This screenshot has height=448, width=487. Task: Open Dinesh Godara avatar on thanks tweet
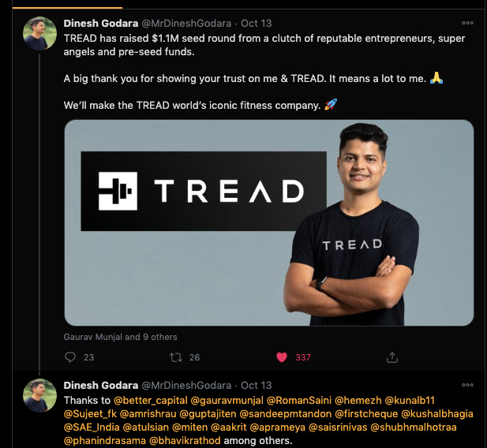(x=39, y=395)
